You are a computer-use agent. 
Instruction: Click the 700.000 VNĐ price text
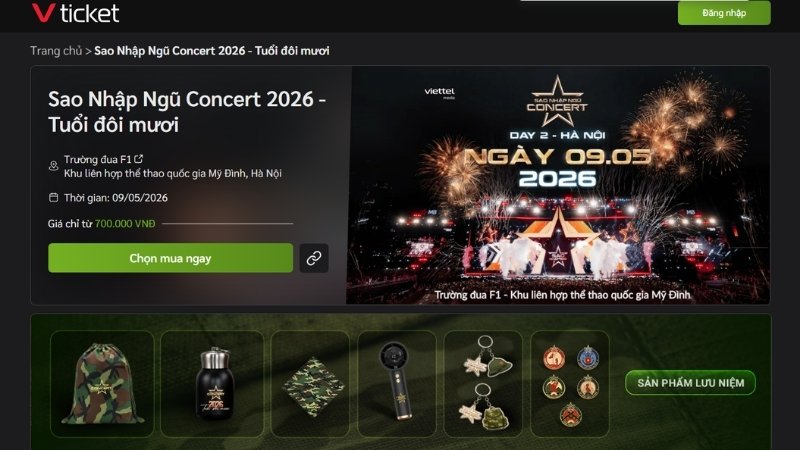click(x=125, y=223)
